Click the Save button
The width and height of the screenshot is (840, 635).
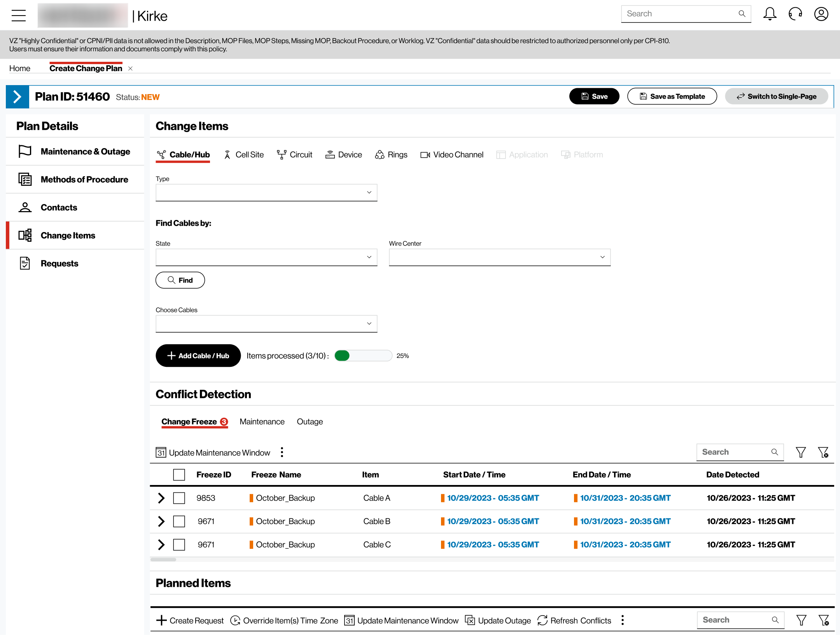point(594,96)
